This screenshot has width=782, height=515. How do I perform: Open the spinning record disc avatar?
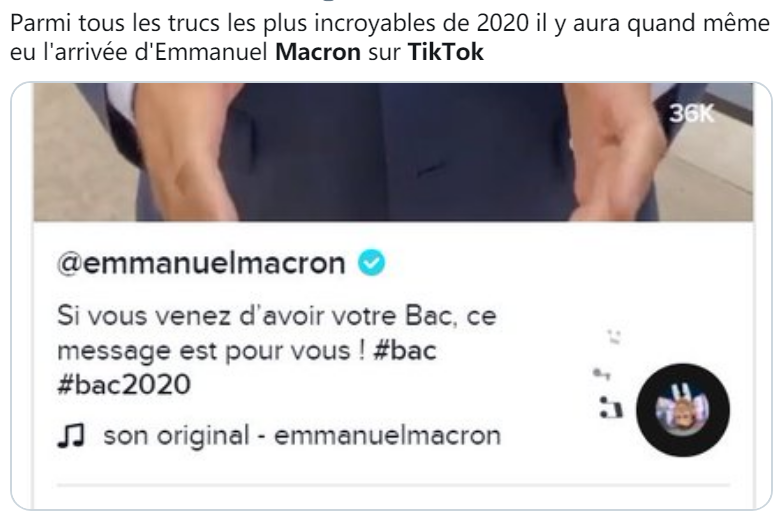click(x=683, y=410)
